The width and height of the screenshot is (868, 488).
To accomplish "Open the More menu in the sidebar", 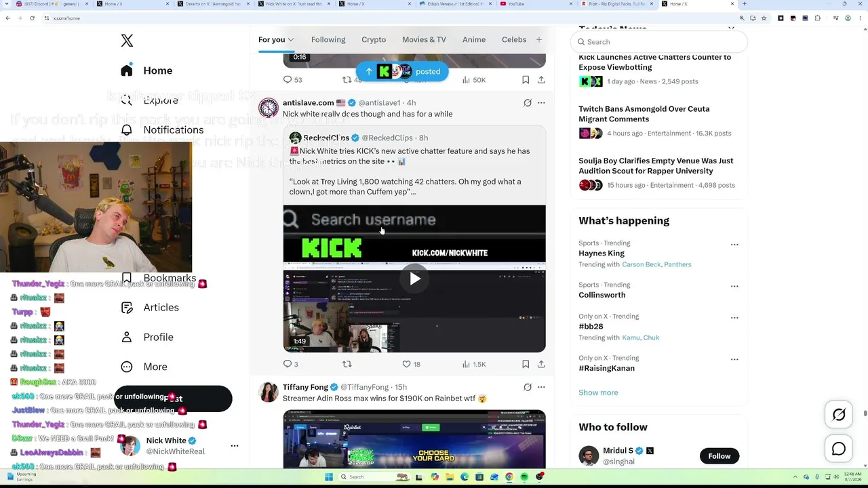I will tap(144, 367).
